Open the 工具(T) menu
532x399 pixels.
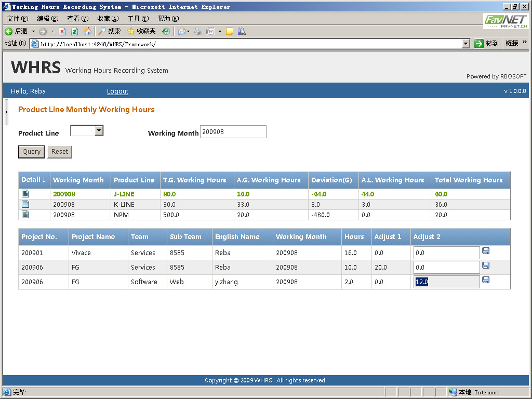[x=138, y=18]
